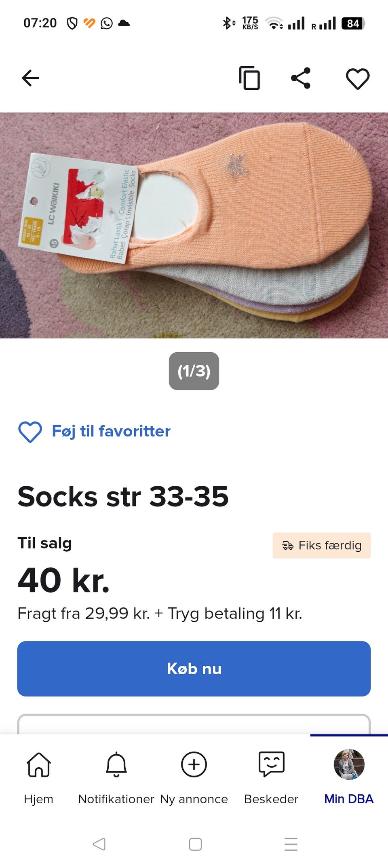Tap the copy listing icon
This screenshot has width=388, height=868.
click(249, 78)
